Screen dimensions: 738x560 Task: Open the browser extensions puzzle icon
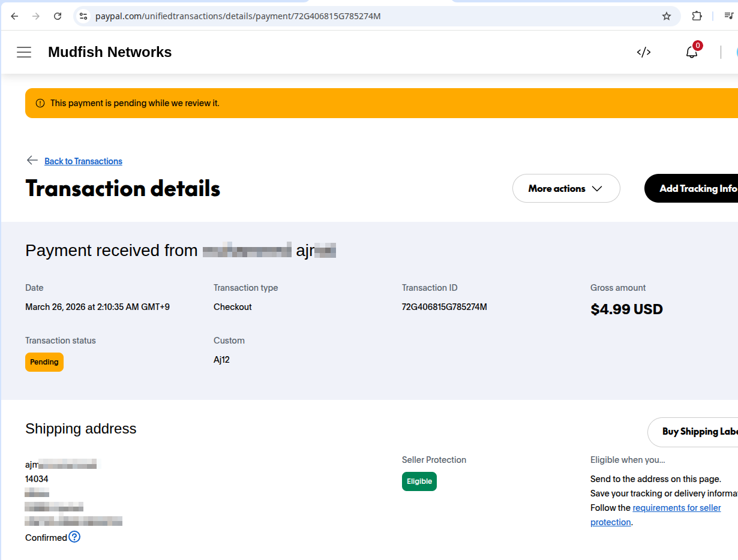click(697, 16)
